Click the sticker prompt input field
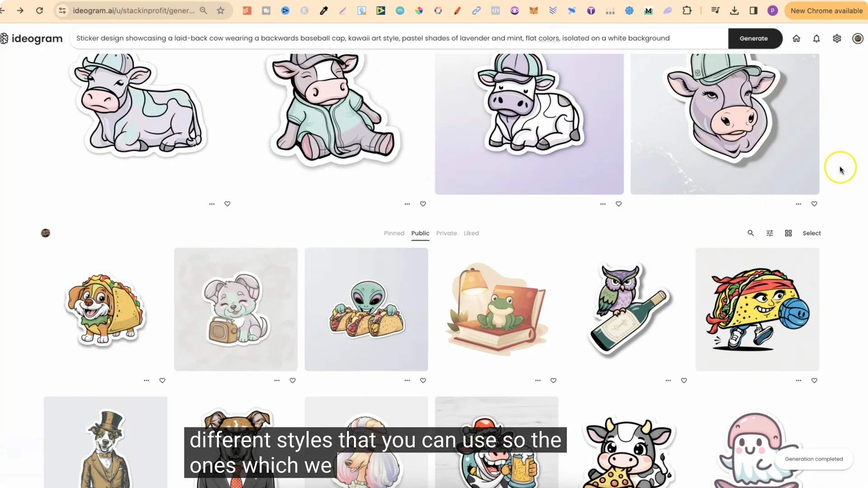 [398, 38]
